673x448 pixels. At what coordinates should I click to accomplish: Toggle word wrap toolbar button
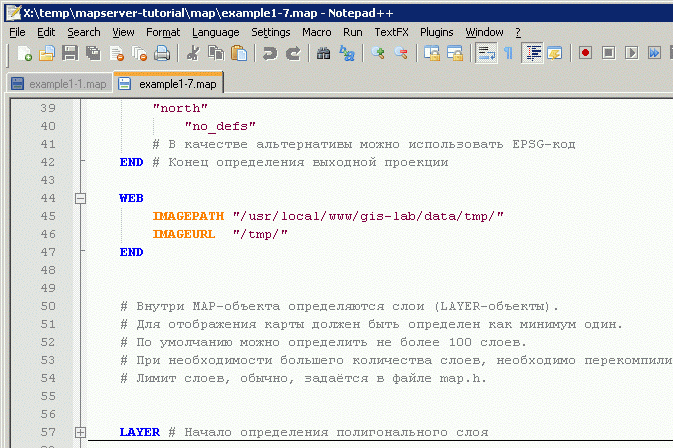coord(484,53)
